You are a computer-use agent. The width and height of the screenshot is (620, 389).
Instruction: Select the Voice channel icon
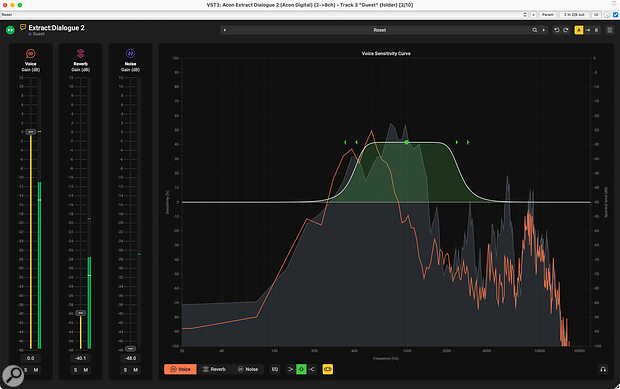point(30,53)
